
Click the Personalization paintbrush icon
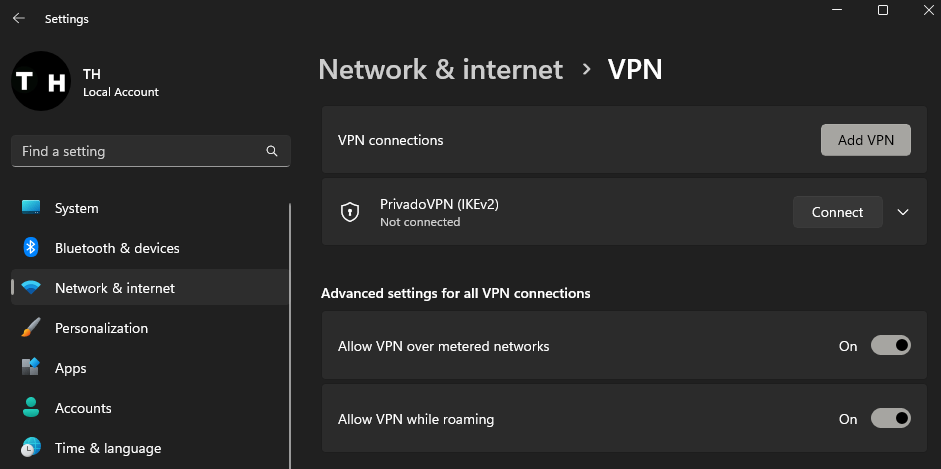tap(31, 328)
